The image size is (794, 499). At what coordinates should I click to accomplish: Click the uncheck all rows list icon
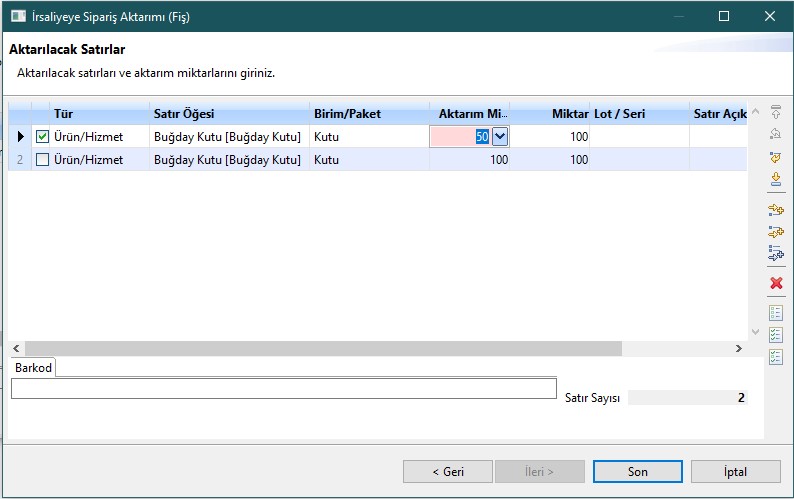point(776,313)
